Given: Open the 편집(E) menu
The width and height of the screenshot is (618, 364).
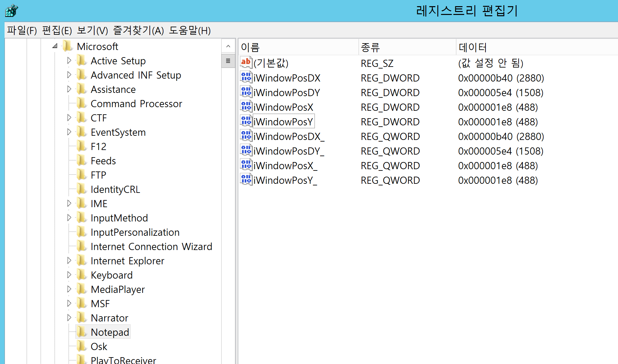Looking at the screenshot, I should click(57, 30).
